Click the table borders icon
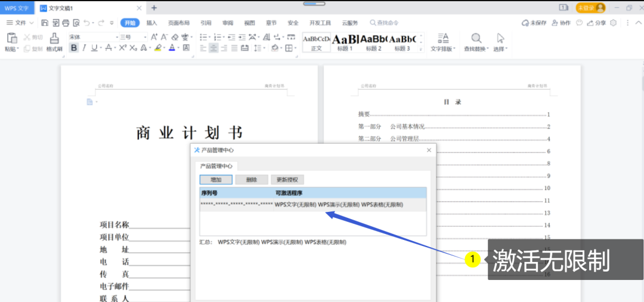644x302 pixels. (289, 48)
